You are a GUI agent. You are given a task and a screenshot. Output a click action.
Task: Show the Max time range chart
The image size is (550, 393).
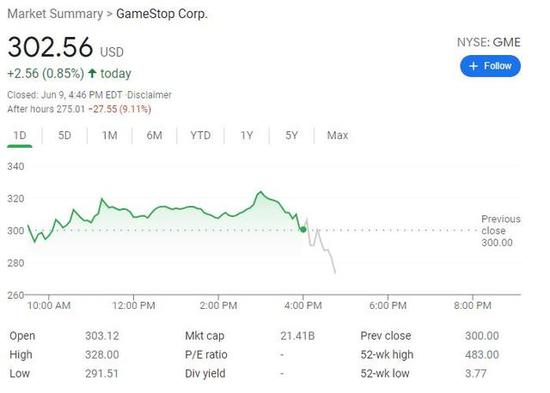click(x=337, y=135)
